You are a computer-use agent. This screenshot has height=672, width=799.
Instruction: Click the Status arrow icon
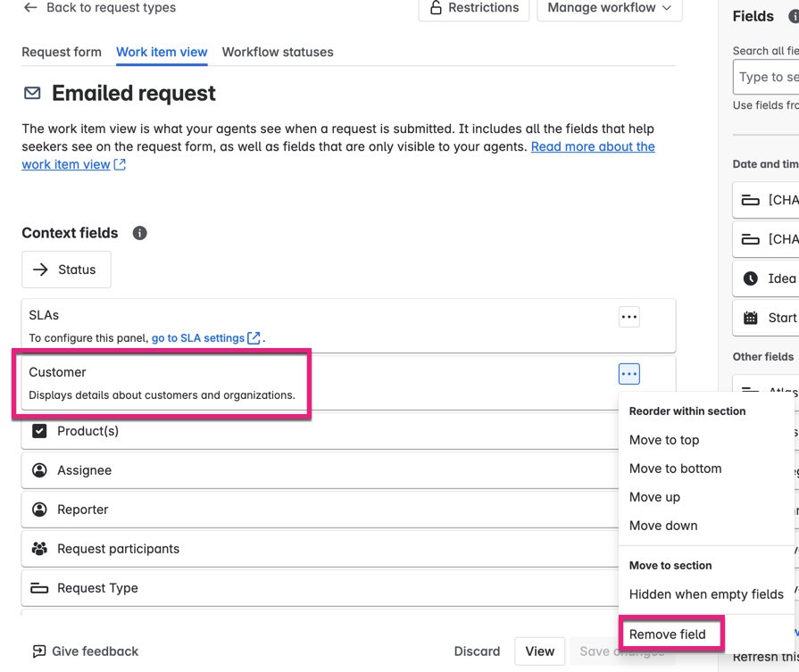(x=40, y=270)
